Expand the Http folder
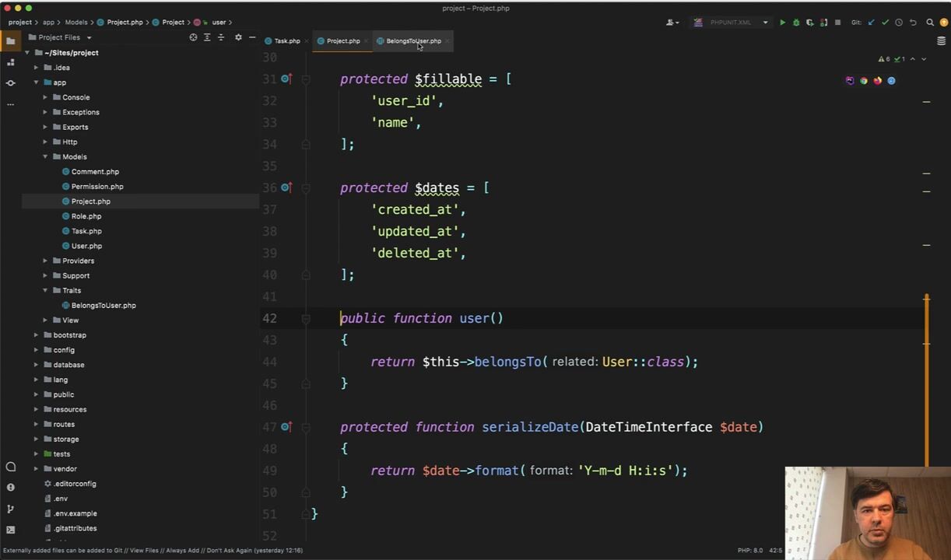Viewport: 951px width, 560px height. coord(45,142)
